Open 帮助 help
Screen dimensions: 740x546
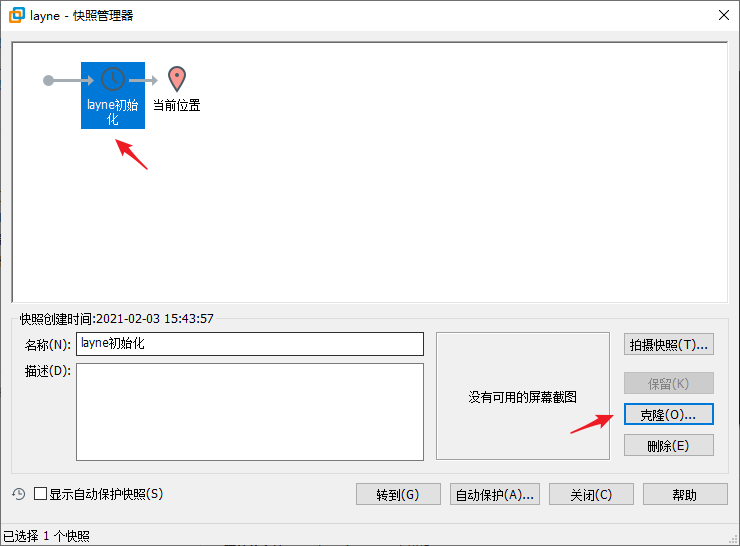pos(684,494)
